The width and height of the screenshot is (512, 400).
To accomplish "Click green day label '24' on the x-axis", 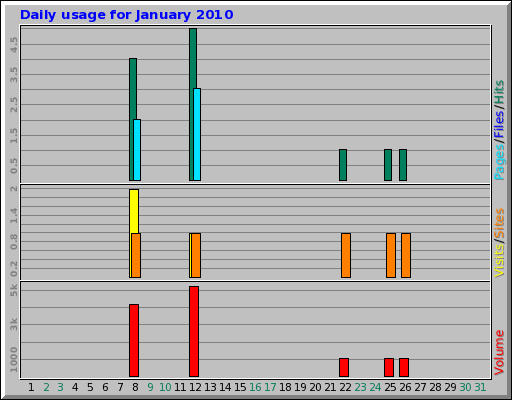I will (x=375, y=387).
